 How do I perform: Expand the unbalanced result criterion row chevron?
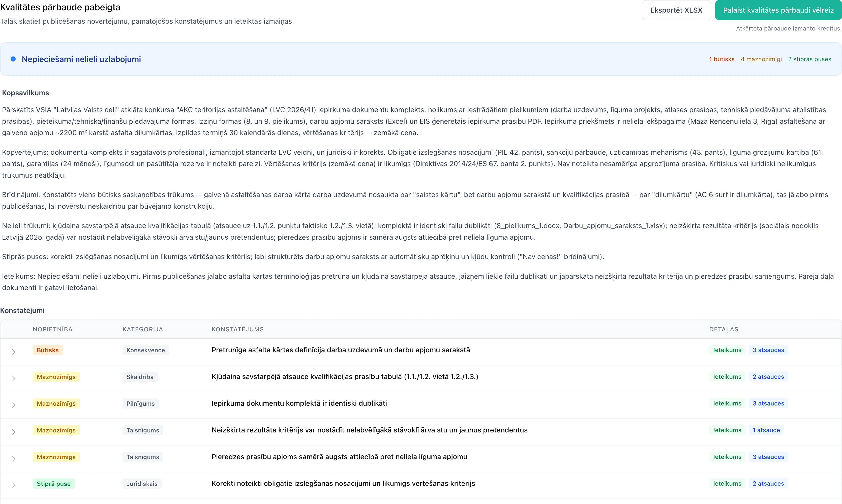click(x=14, y=432)
